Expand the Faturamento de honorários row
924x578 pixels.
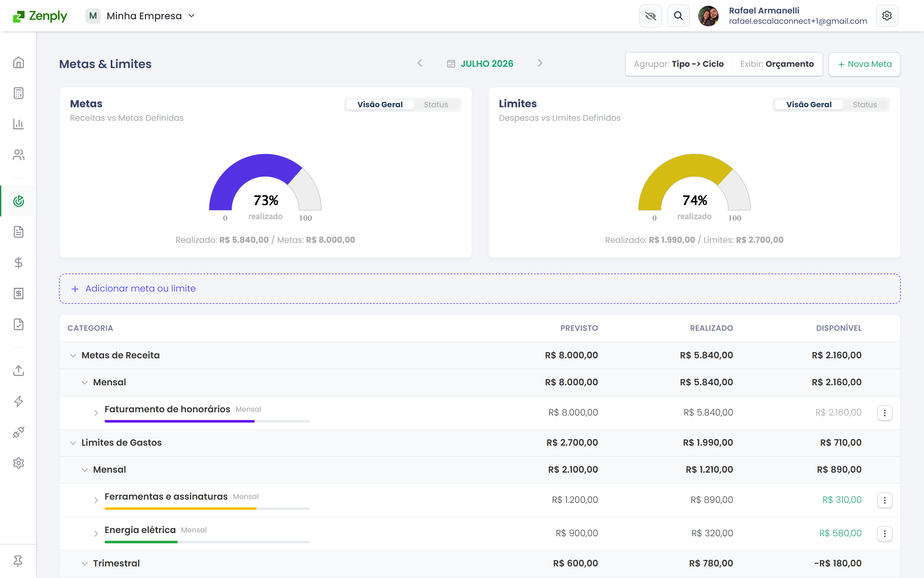pos(96,413)
